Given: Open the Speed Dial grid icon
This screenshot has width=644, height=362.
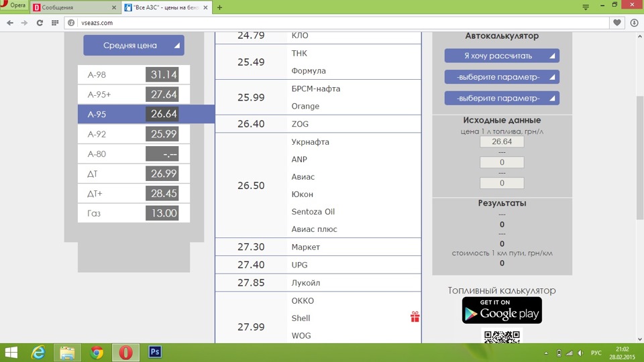Looking at the screenshot, I should click(x=55, y=23).
